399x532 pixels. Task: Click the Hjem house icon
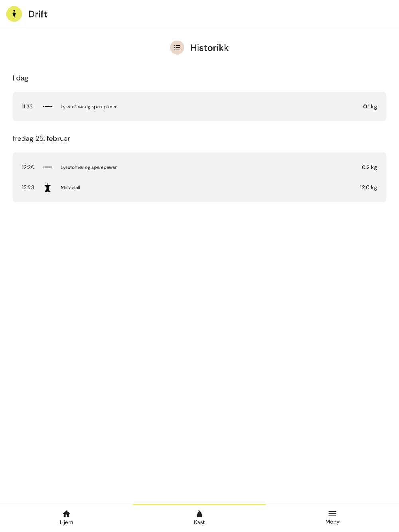(x=67, y=514)
